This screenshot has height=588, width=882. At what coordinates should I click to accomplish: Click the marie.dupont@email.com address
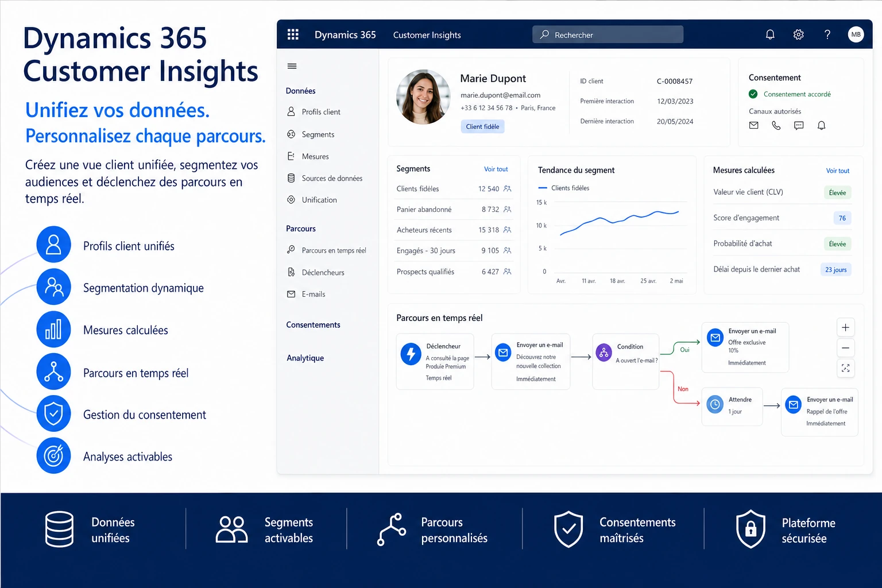[x=500, y=95]
